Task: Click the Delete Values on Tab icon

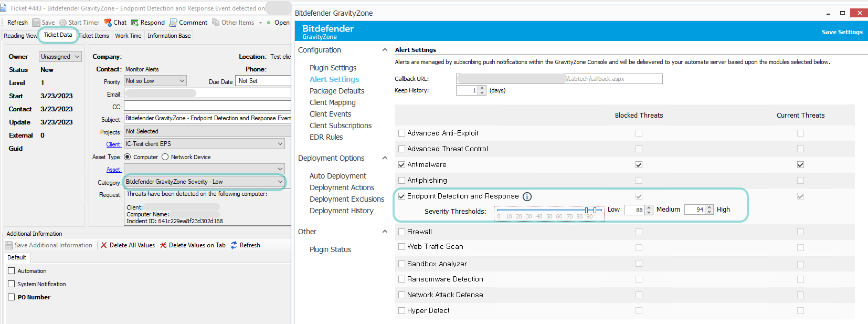Action: tap(163, 245)
